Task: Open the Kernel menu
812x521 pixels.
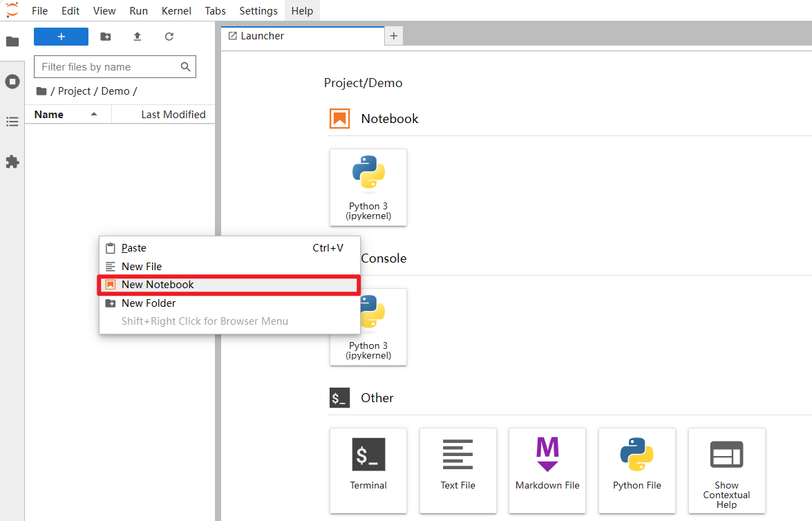Action: pos(176,11)
